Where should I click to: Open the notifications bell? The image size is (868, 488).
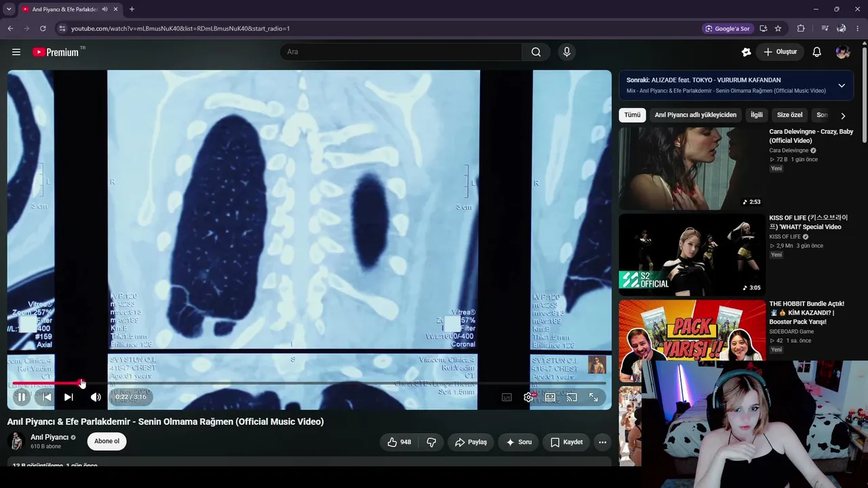pos(817,52)
